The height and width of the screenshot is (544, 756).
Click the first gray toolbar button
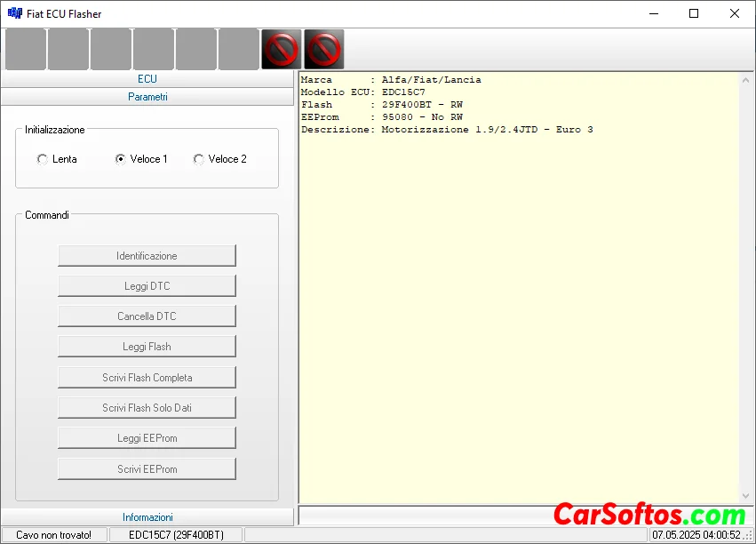(26, 49)
